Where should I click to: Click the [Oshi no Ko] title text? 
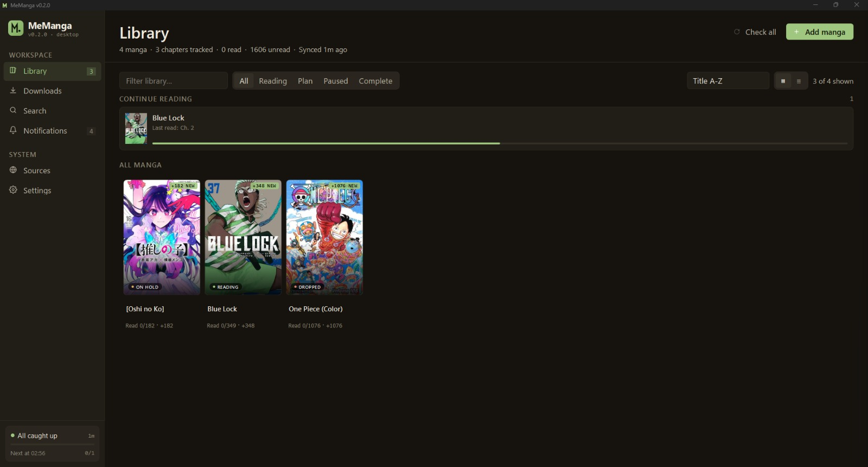(145, 308)
